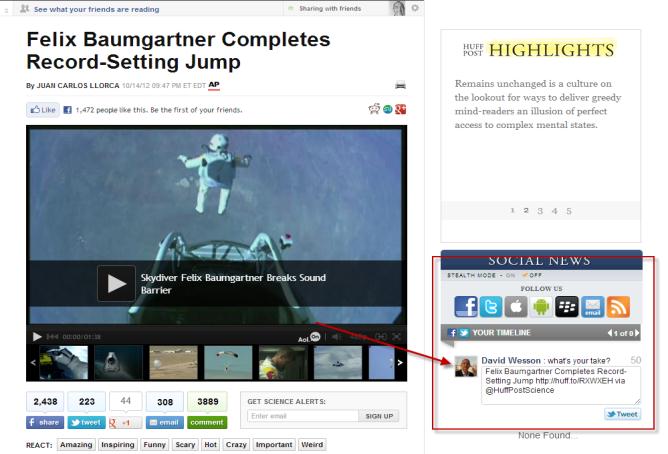668x454 pixels.
Task: React with Weird
Action: pos(312,445)
